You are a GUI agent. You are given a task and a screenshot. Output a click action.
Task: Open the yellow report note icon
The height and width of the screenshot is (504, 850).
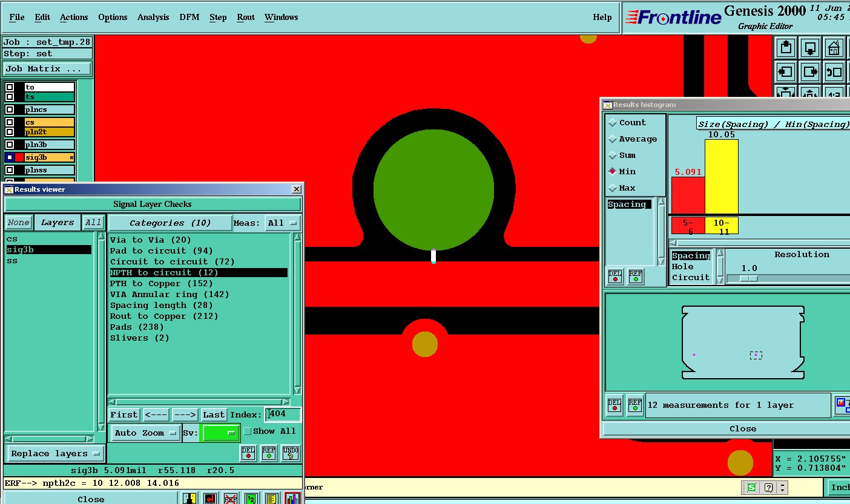271,499
